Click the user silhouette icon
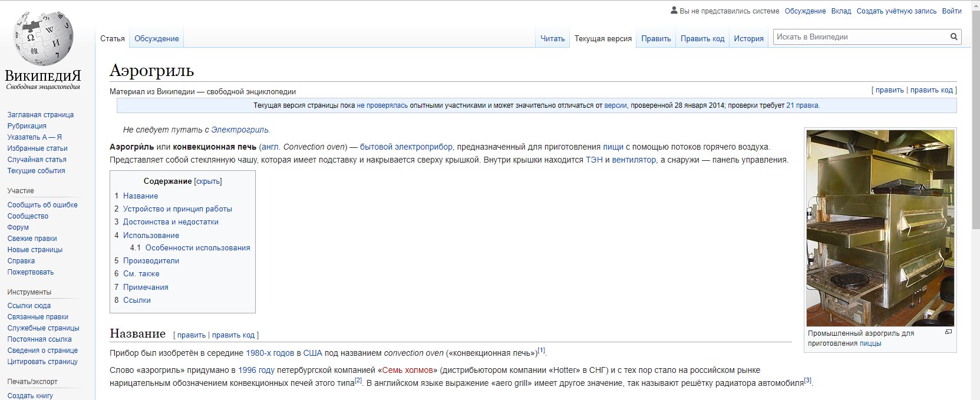Viewport: 980px width, 400px height. 674,10
